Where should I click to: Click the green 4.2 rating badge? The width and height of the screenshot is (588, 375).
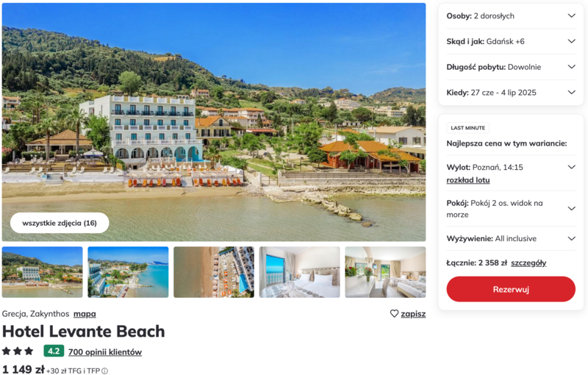point(54,351)
